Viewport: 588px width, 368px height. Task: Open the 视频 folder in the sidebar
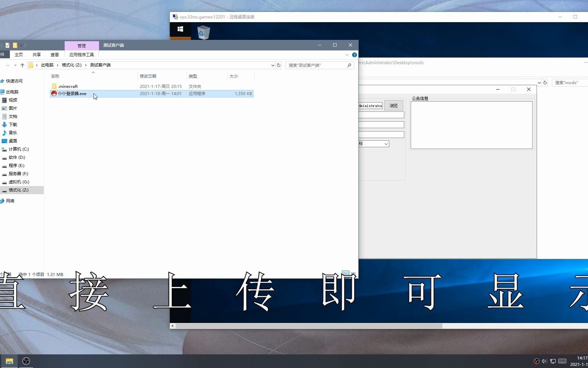[13, 100]
